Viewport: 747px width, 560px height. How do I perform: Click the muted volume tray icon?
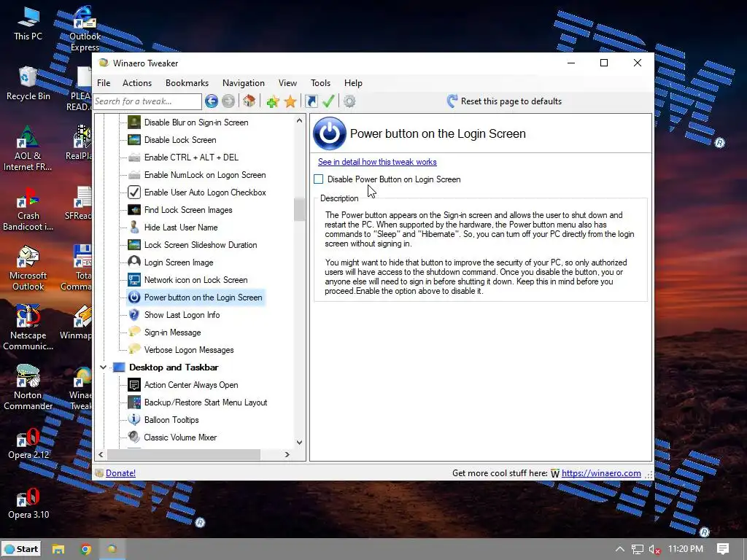click(x=655, y=549)
